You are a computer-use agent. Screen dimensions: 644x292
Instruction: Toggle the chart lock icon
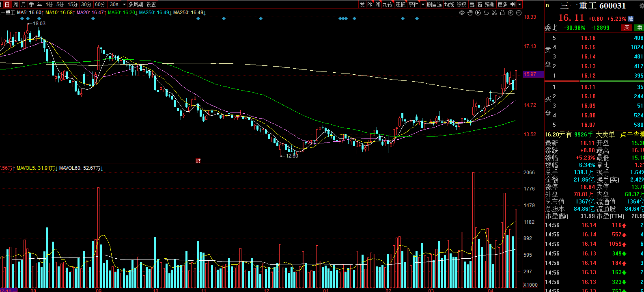pos(502,13)
